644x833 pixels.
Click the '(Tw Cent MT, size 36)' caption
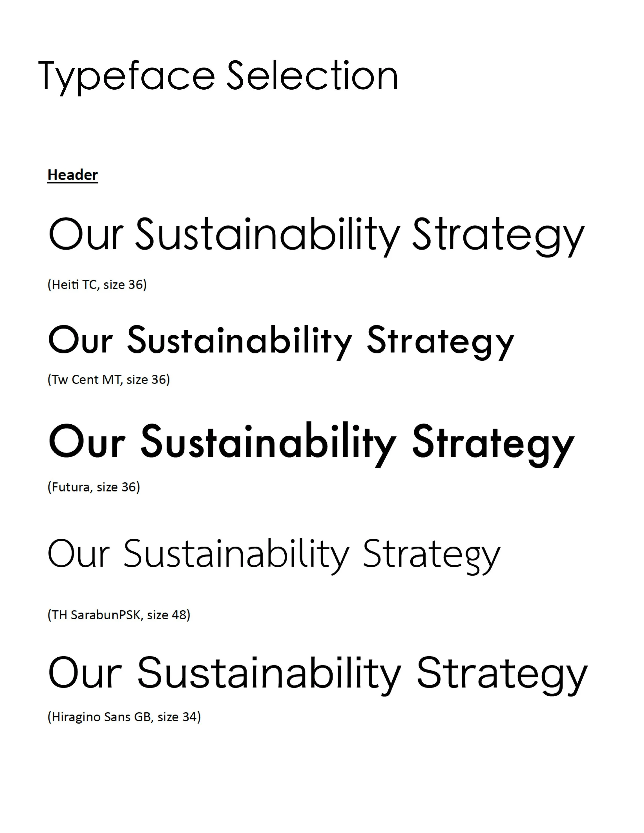point(108,380)
